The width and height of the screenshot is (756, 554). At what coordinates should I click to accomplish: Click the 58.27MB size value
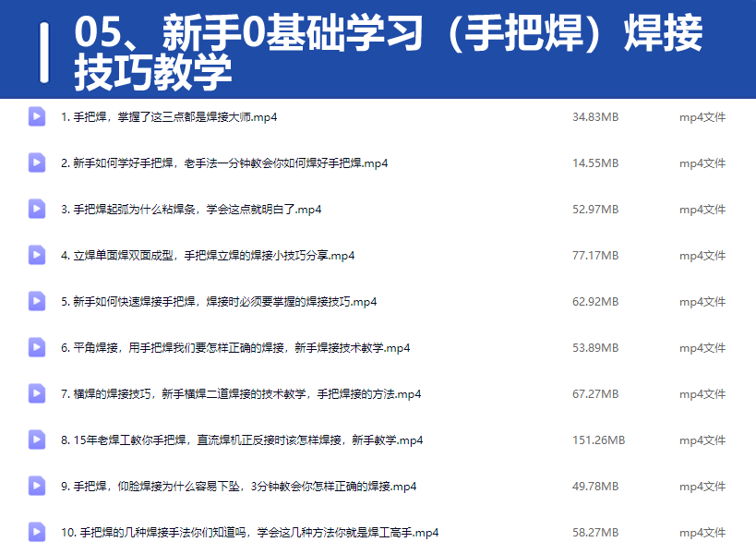pyautogui.click(x=595, y=533)
